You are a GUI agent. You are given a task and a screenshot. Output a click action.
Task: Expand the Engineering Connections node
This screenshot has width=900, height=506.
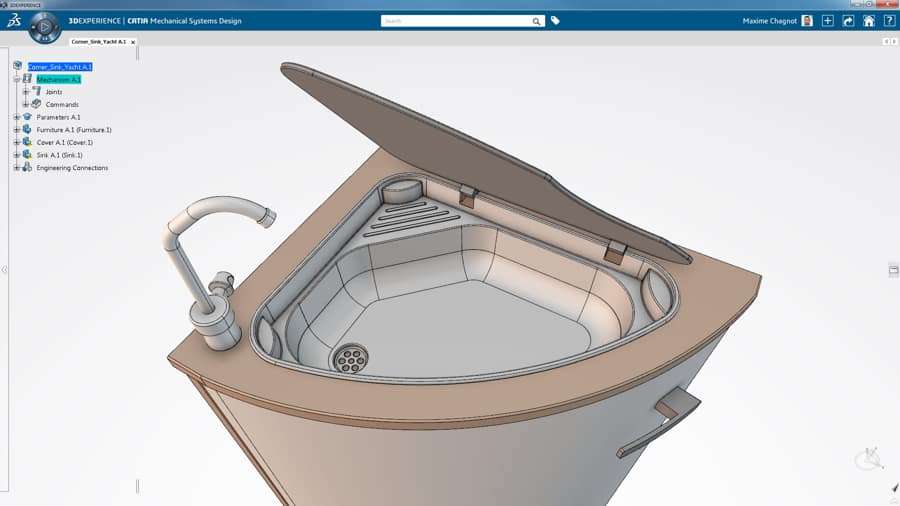pos(17,168)
